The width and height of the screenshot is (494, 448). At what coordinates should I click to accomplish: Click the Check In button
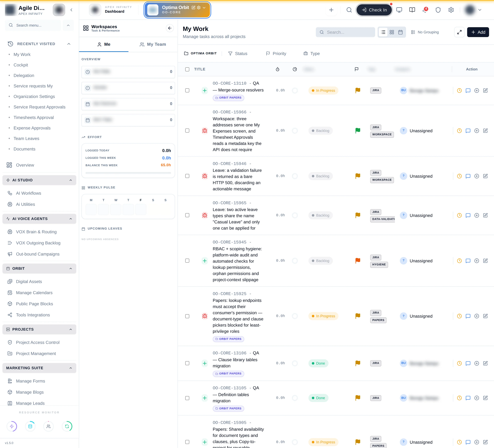(x=374, y=10)
